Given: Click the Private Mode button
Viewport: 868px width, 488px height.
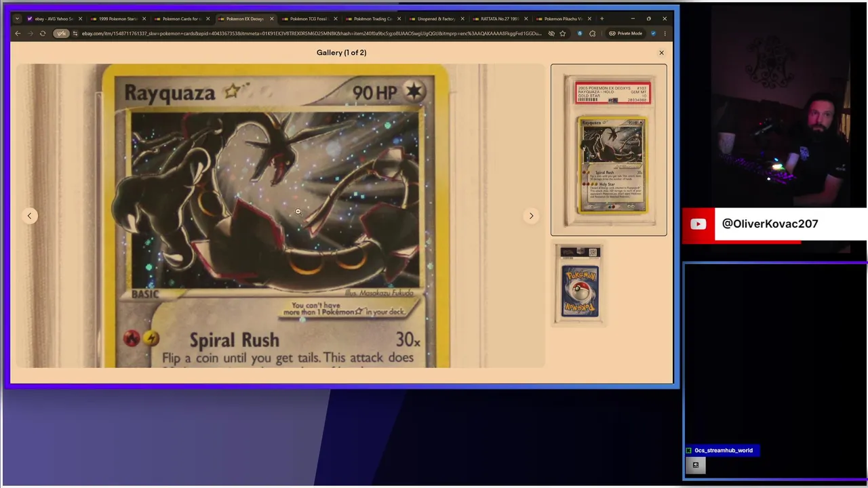Looking at the screenshot, I should click(625, 33).
